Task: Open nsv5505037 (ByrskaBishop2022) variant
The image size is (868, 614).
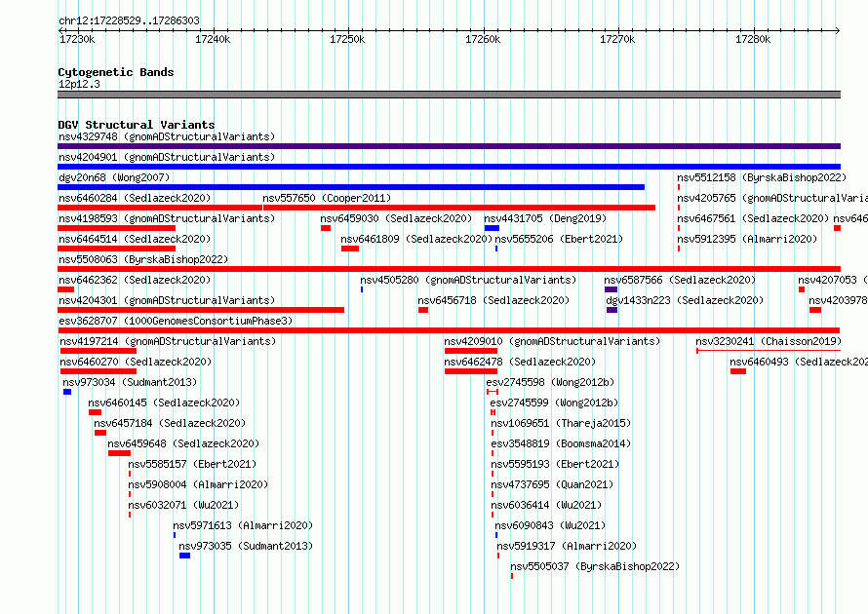Action: [x=595, y=566]
